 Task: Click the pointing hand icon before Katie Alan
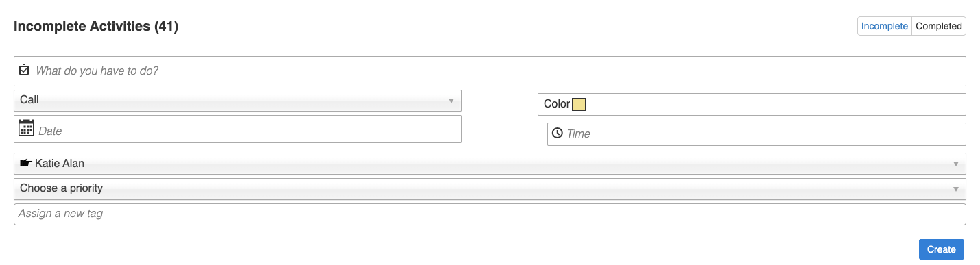[26, 163]
